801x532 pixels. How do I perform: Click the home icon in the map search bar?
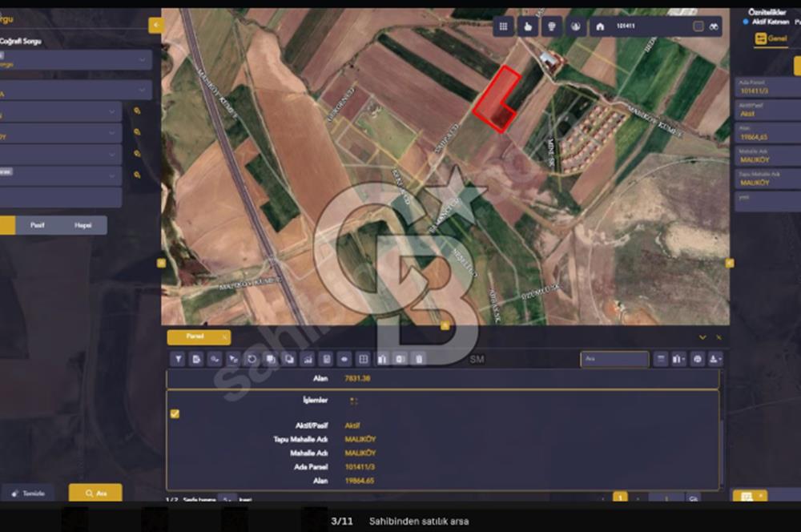[600, 26]
